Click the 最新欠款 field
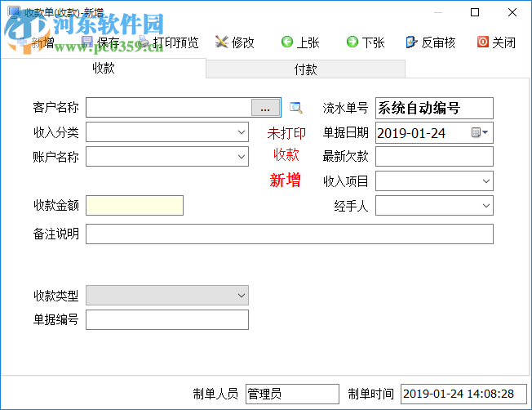This screenshot has width=532, height=410. 434,157
